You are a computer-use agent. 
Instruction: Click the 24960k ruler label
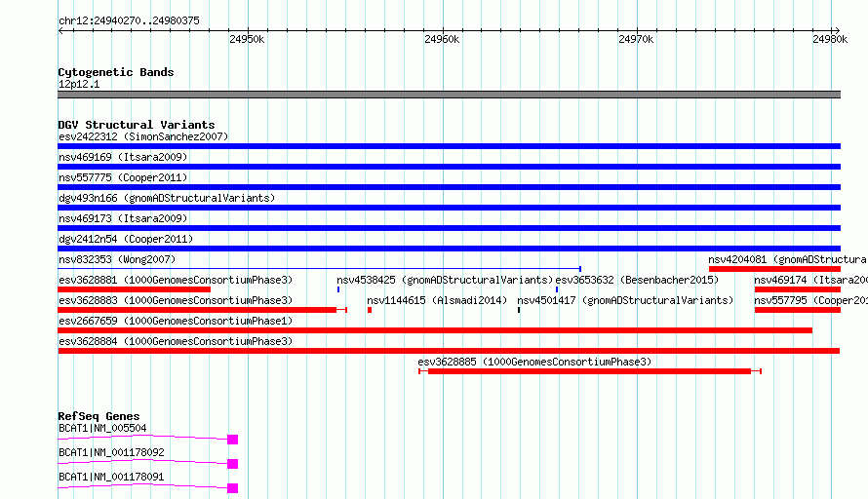[x=442, y=39]
